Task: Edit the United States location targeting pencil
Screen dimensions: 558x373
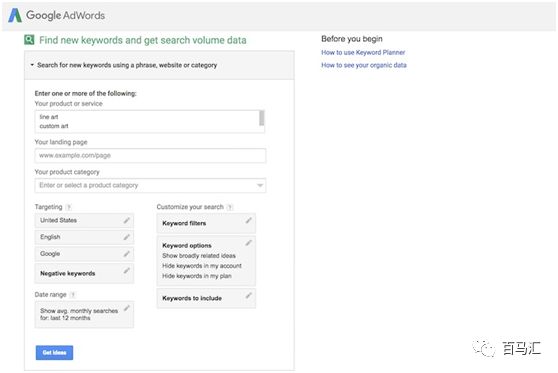Action: click(x=126, y=220)
